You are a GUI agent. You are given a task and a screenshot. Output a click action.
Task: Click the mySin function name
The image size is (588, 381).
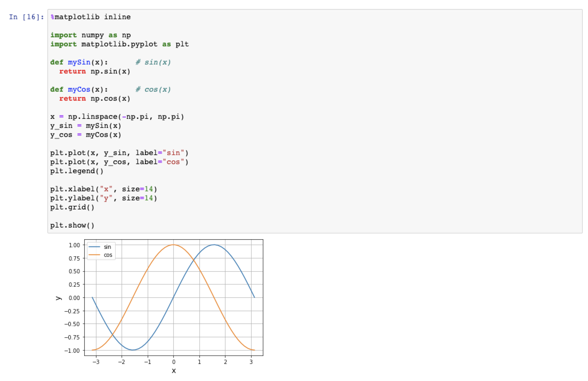coord(79,62)
